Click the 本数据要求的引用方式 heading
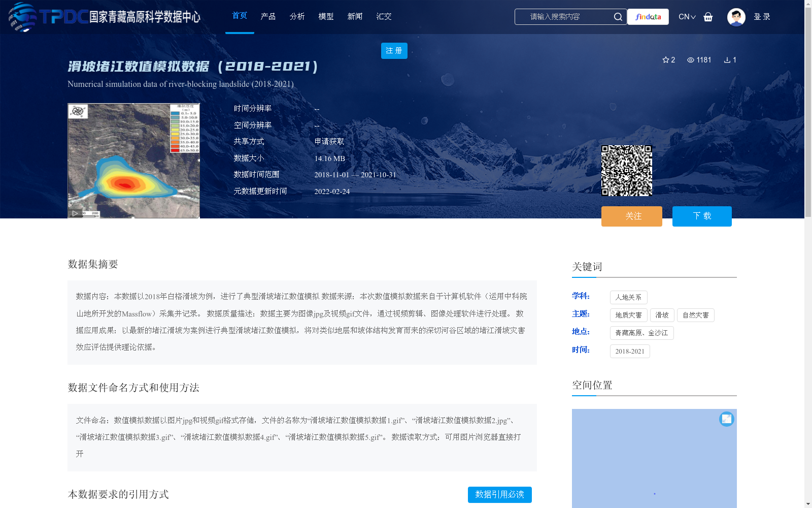812x508 pixels. pyautogui.click(x=118, y=494)
